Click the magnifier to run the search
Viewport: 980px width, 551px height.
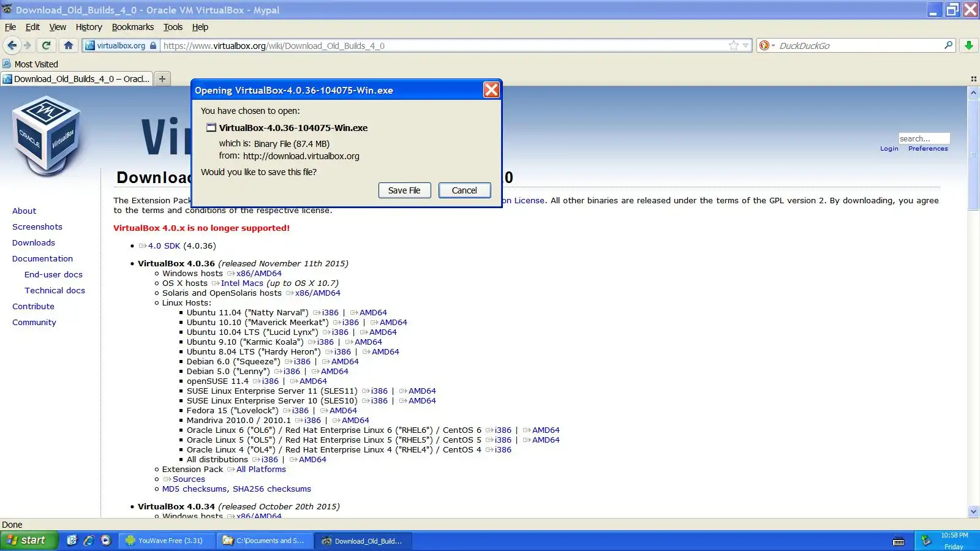(949, 45)
